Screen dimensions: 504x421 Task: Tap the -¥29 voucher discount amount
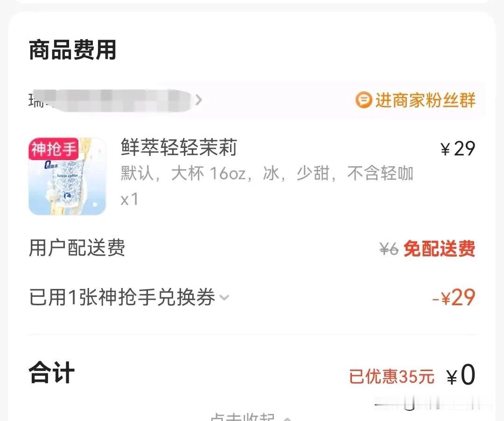click(x=454, y=297)
